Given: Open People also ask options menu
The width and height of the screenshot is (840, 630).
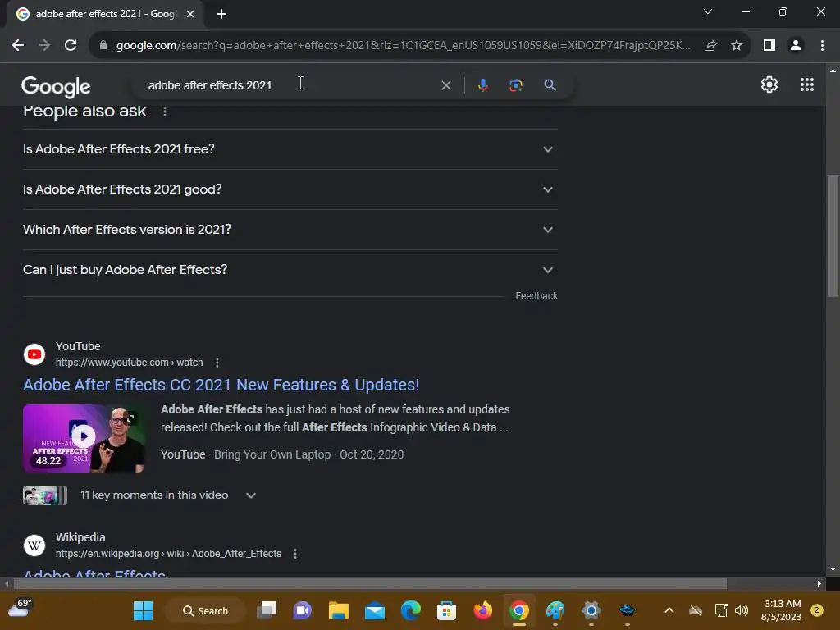Looking at the screenshot, I should click(x=164, y=112).
